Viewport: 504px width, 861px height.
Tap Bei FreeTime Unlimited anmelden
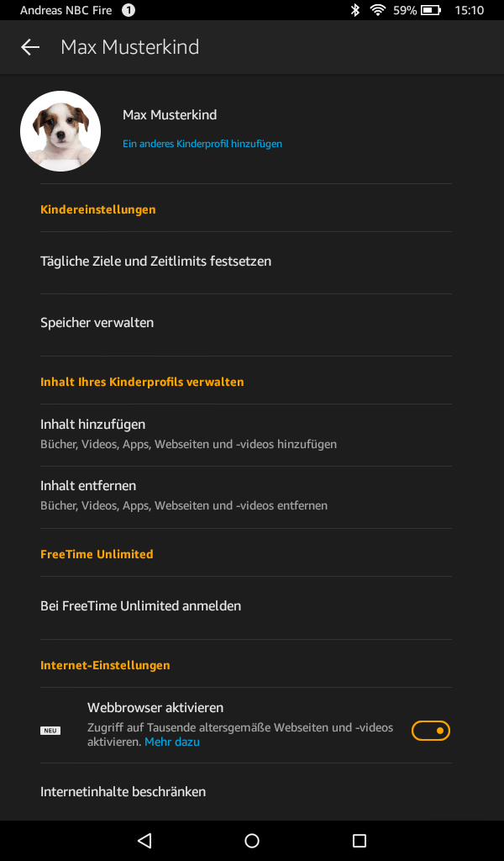[245, 607]
